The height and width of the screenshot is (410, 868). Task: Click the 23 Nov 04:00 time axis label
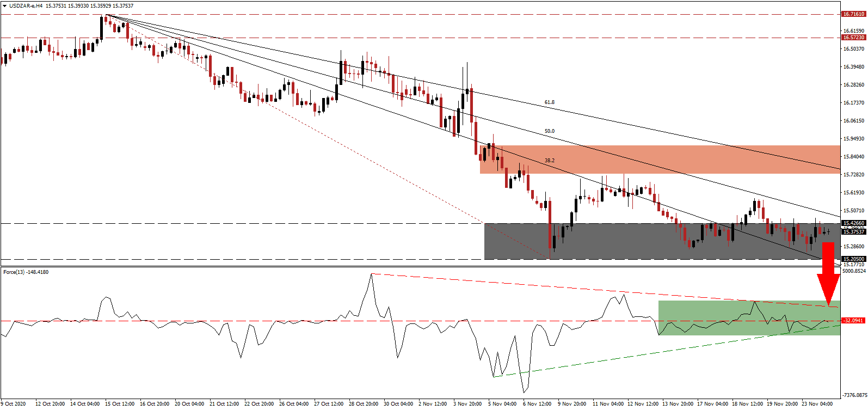point(818,404)
